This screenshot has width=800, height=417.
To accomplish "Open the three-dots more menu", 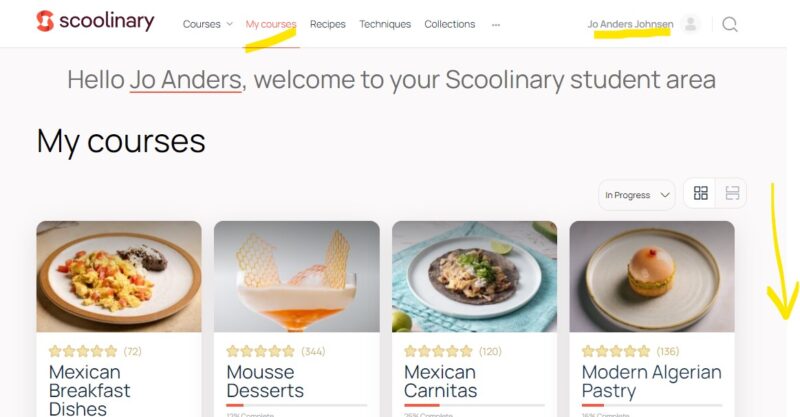I will [x=496, y=24].
